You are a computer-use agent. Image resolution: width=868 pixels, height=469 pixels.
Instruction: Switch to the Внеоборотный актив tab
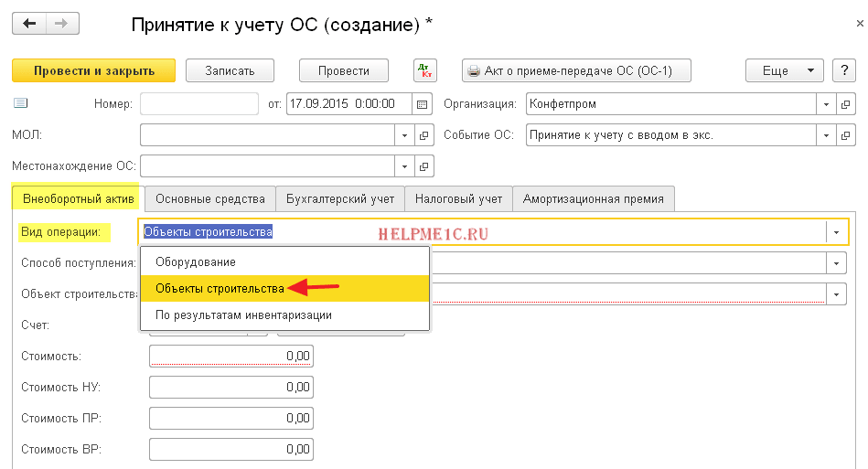(78, 199)
